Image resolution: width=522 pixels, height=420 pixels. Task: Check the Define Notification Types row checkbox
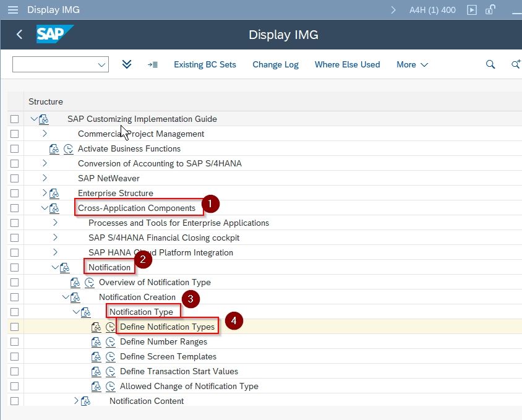(x=14, y=327)
